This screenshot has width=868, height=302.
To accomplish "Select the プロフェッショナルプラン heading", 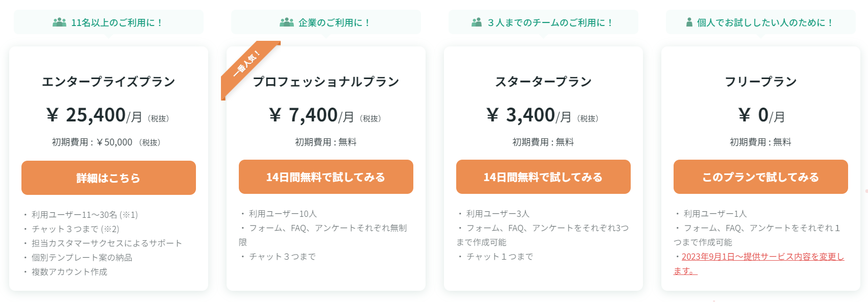I will pos(326,82).
